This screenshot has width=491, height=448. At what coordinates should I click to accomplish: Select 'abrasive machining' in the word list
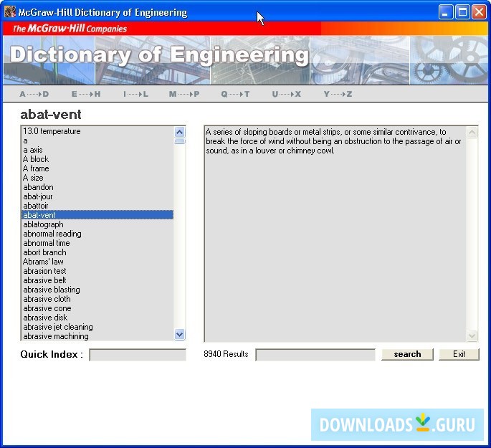tap(97, 336)
